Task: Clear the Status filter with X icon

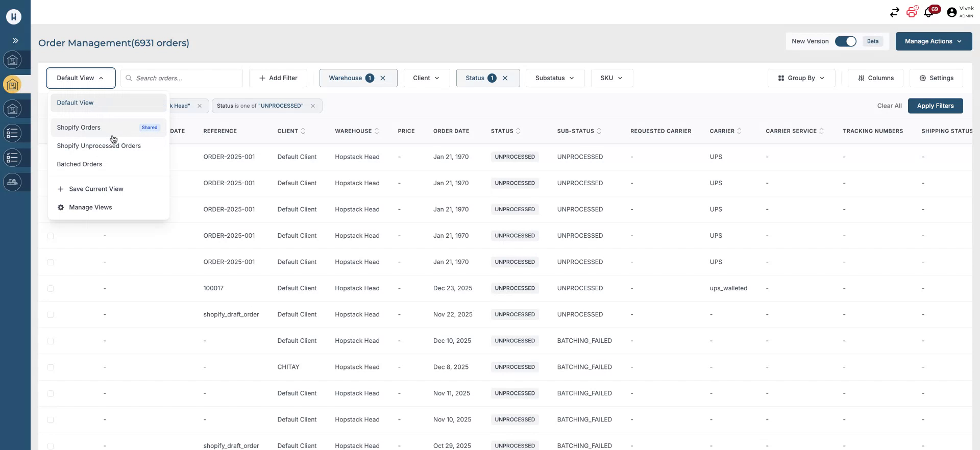Action: tap(505, 78)
